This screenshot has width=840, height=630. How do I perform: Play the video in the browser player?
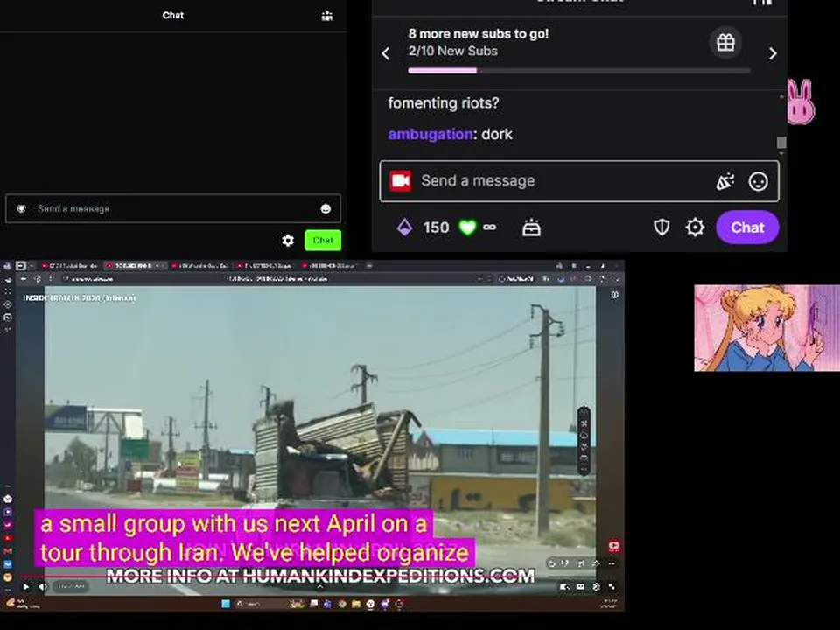pos(25,586)
